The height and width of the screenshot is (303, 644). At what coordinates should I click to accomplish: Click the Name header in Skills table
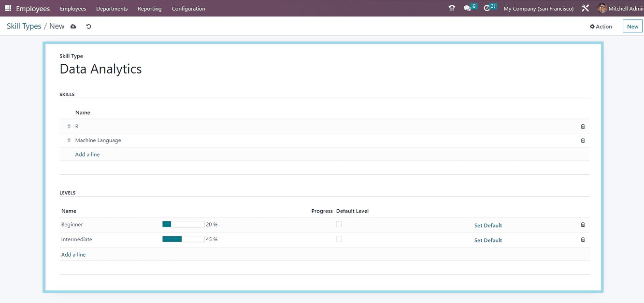[x=83, y=113]
